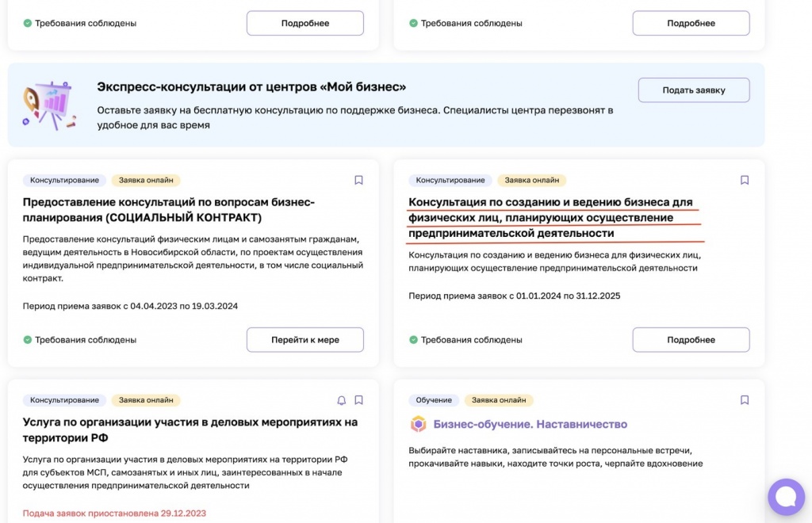Click the hexagon logo beside Бизнес-обучение
The height and width of the screenshot is (523, 812).
coord(418,424)
